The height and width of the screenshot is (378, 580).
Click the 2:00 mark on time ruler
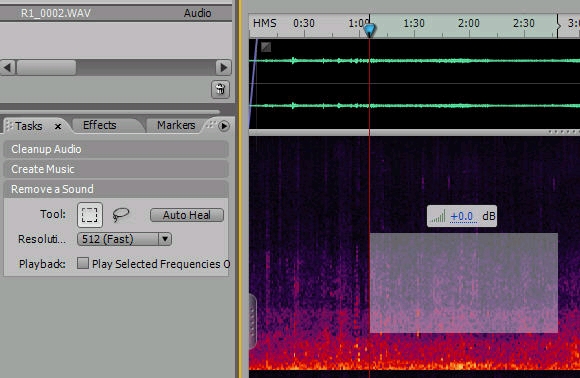(469, 23)
